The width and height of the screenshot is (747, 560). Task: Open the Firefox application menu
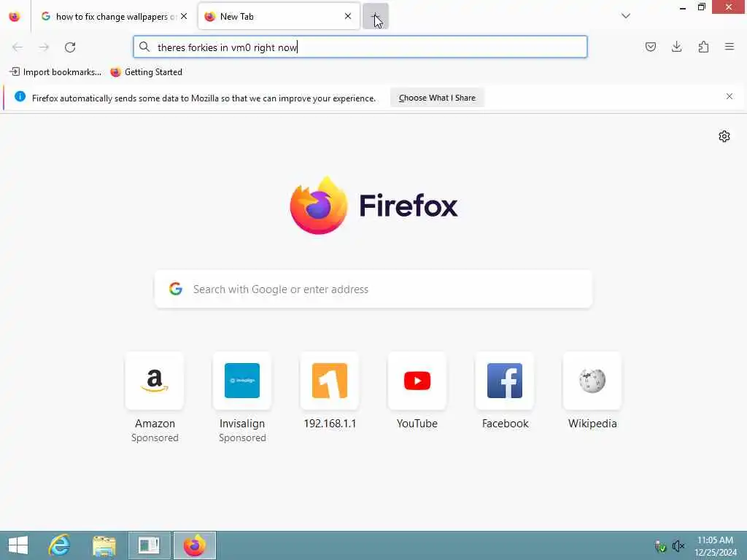(729, 47)
